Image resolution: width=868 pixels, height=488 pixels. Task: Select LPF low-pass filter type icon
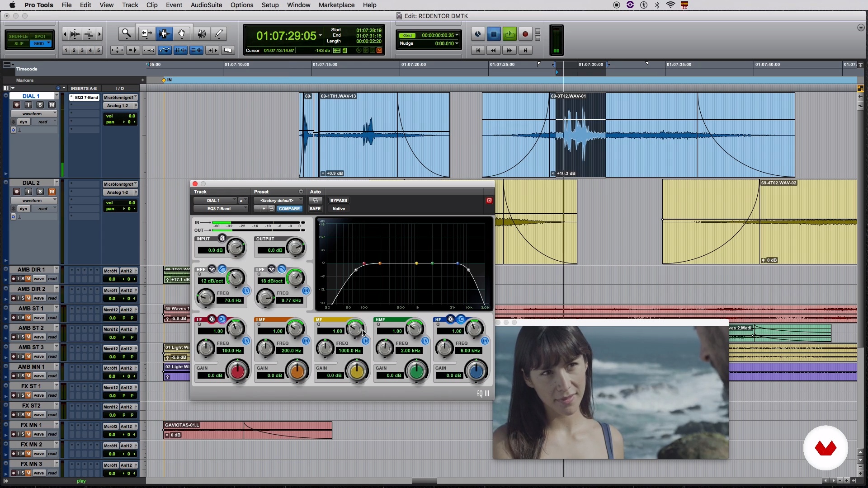coord(282,269)
